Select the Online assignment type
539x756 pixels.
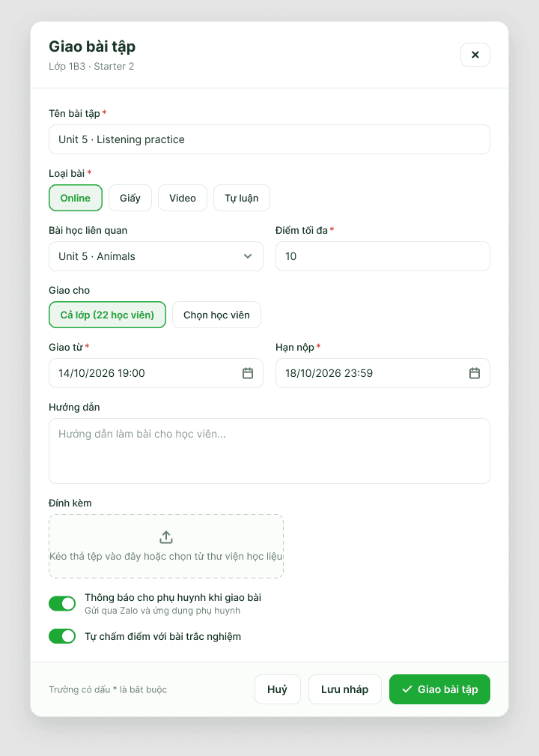coord(76,198)
